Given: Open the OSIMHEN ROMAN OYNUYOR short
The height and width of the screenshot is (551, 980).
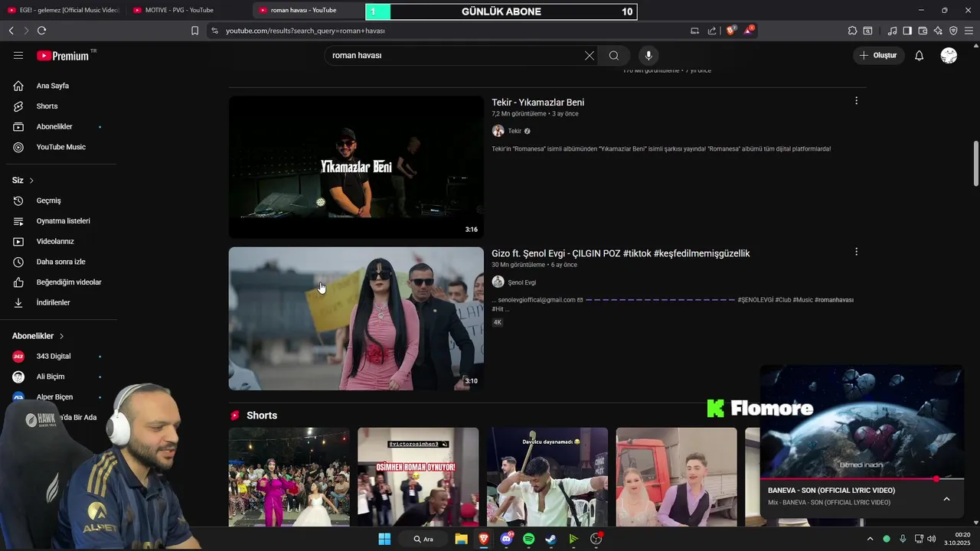Looking at the screenshot, I should (418, 477).
